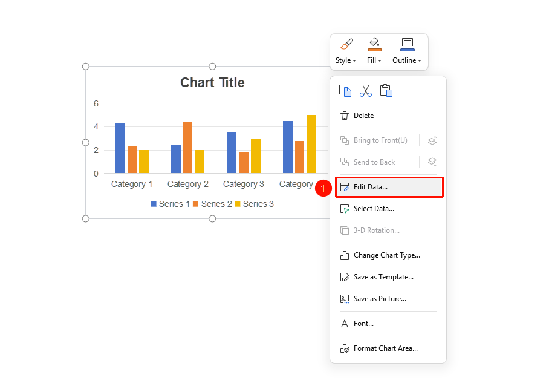The width and height of the screenshot is (549, 392).
Task: Click the 3-D Rotation... entry
Action: click(x=388, y=230)
